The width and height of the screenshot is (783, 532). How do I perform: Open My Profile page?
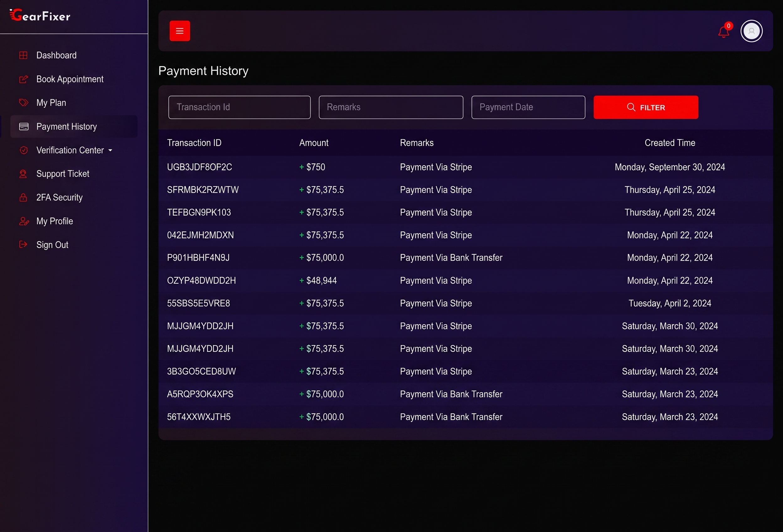pyautogui.click(x=55, y=221)
